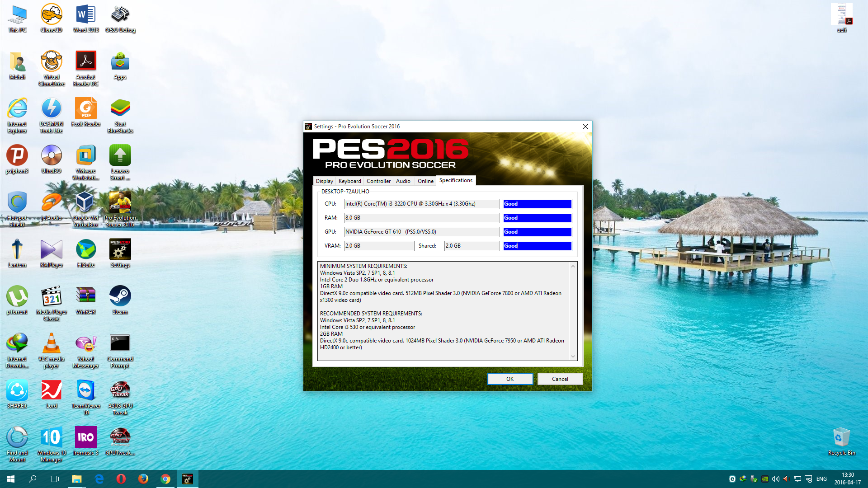This screenshot has height=488, width=868.
Task: Select the Recycle Bin icon
Action: [841, 441]
